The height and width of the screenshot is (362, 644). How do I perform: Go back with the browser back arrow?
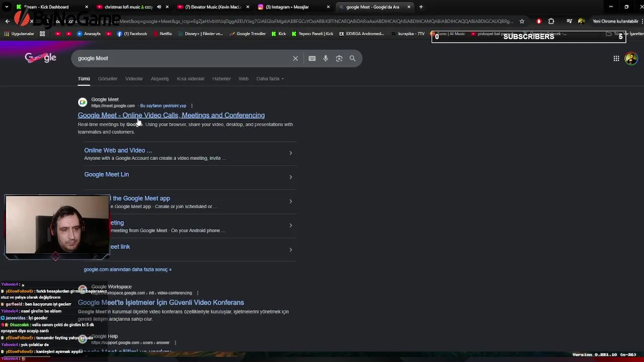pos(7,21)
